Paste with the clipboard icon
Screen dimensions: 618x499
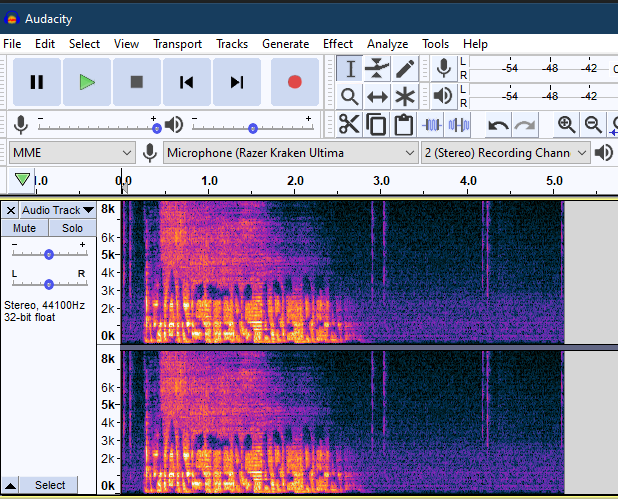(404, 125)
